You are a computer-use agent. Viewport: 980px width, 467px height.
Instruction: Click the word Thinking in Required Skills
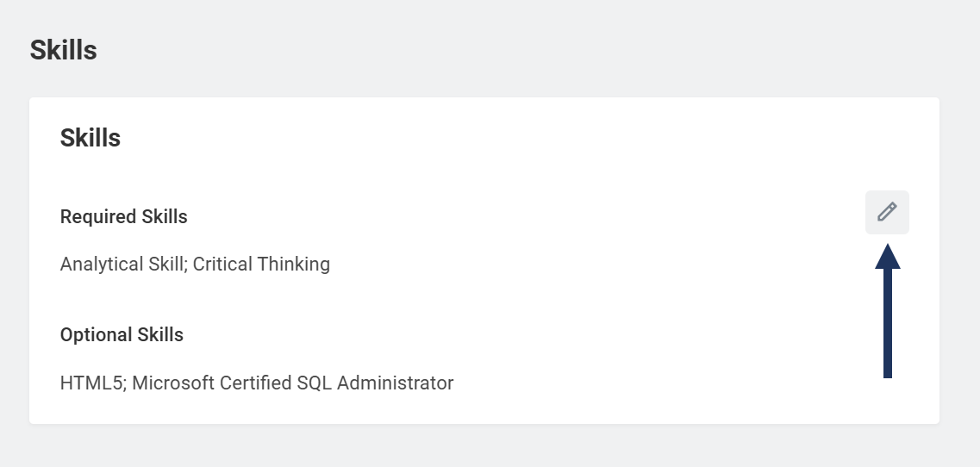tap(294, 264)
